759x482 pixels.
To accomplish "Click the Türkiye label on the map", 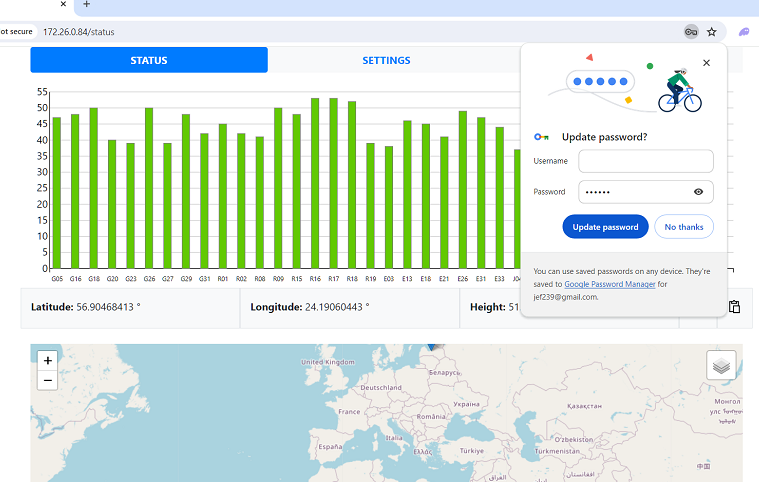I will pyautogui.click(x=471, y=451).
